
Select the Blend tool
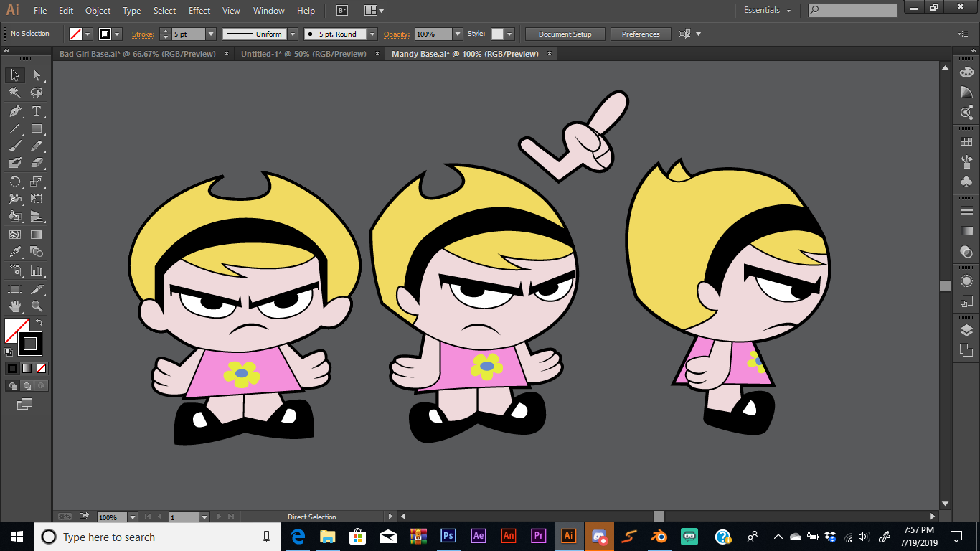click(37, 252)
